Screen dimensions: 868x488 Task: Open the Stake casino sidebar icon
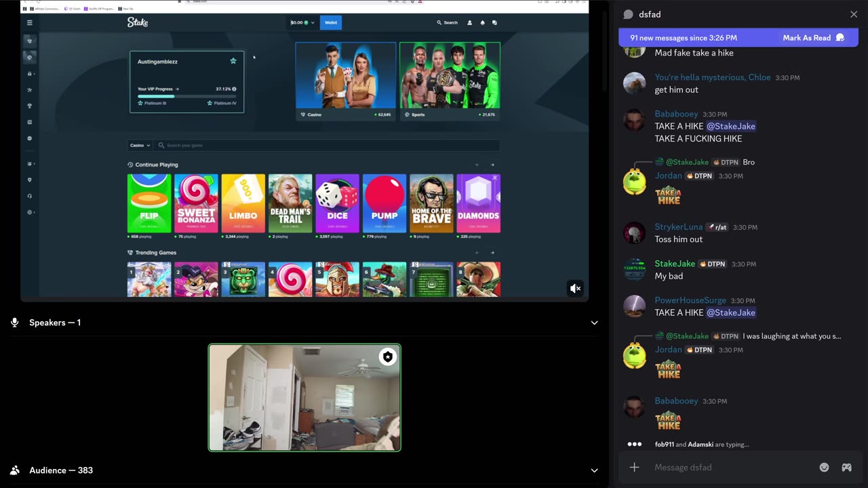tap(29, 41)
